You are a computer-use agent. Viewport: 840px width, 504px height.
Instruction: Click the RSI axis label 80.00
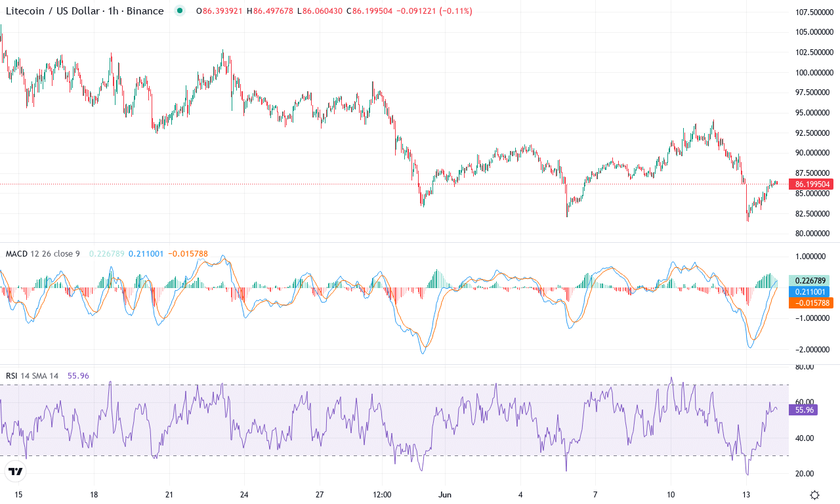click(x=804, y=367)
